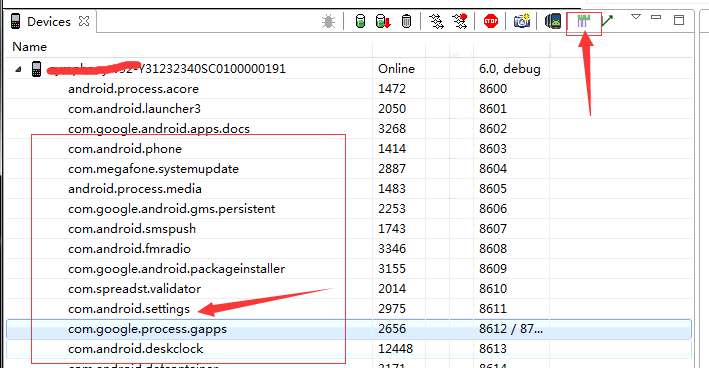Image resolution: width=709 pixels, height=368 pixels.
Task: Click debug port 8602 cell
Action: tap(493, 129)
